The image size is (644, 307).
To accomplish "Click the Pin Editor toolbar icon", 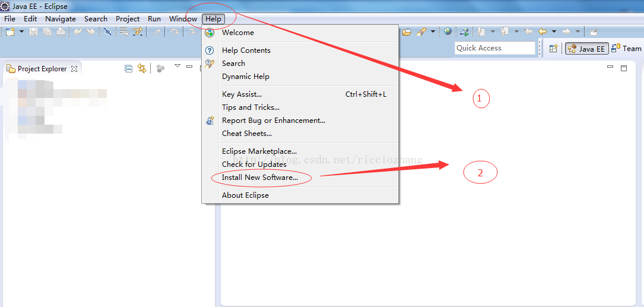I will [594, 31].
